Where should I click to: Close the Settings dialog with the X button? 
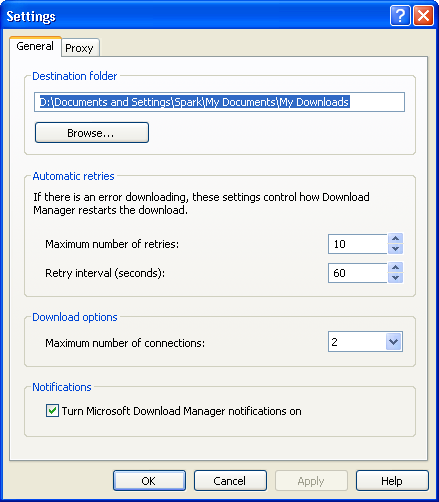pyautogui.click(x=423, y=15)
